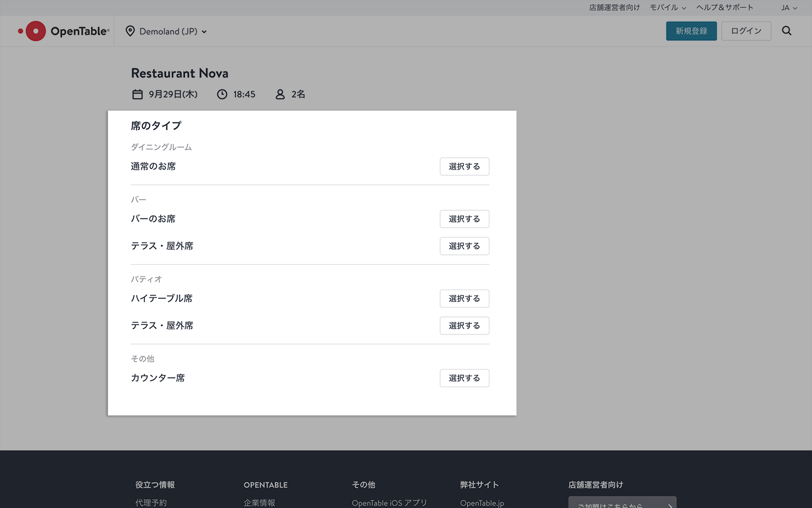Click the パティオ section label

pyautogui.click(x=146, y=279)
